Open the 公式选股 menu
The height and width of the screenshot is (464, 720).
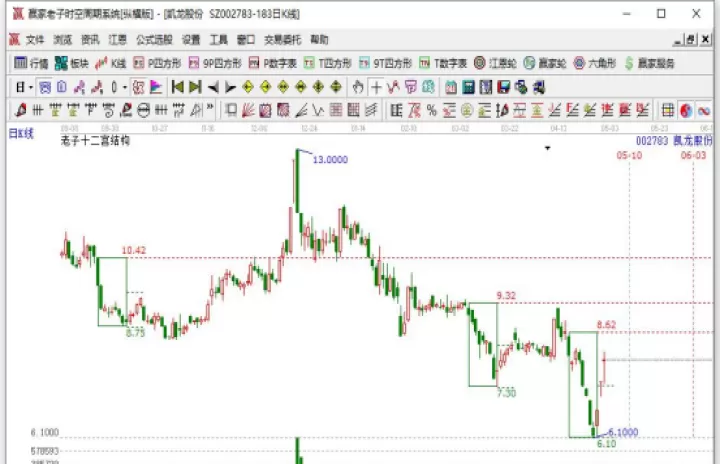click(x=154, y=40)
